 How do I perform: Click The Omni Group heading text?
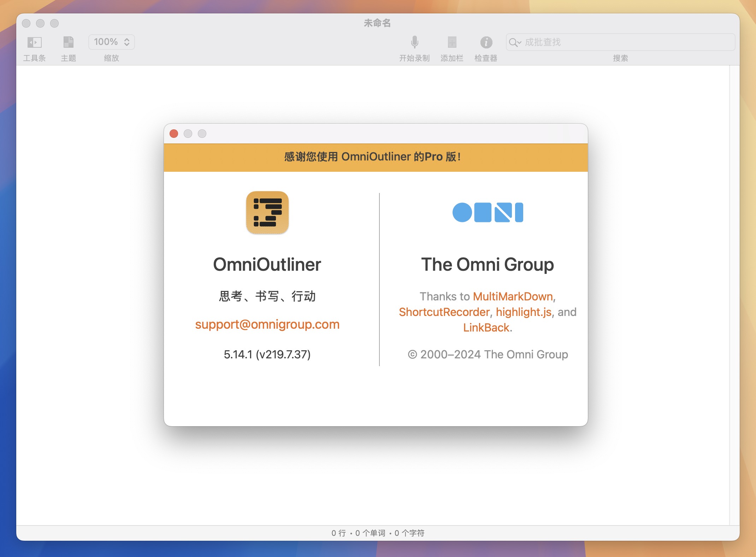tap(488, 264)
